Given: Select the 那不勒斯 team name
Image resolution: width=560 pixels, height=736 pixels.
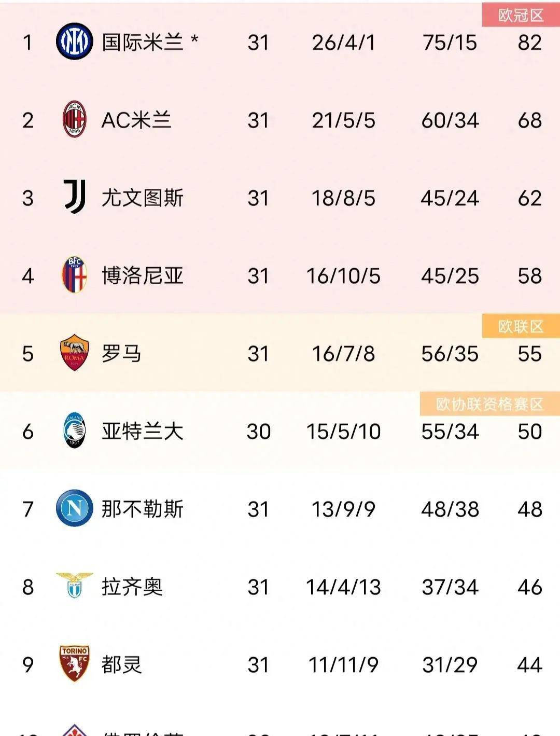Looking at the screenshot, I should [x=143, y=509].
